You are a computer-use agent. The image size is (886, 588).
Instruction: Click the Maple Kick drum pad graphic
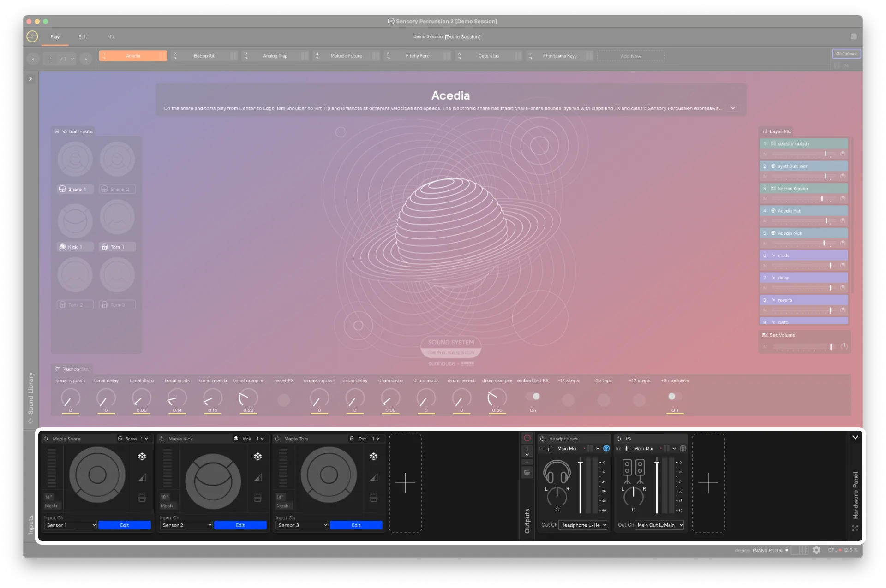(213, 481)
